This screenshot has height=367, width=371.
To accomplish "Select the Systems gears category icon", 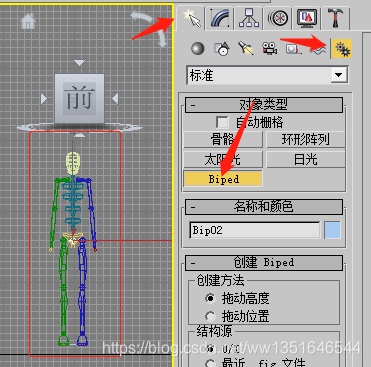I will pyautogui.click(x=342, y=49).
